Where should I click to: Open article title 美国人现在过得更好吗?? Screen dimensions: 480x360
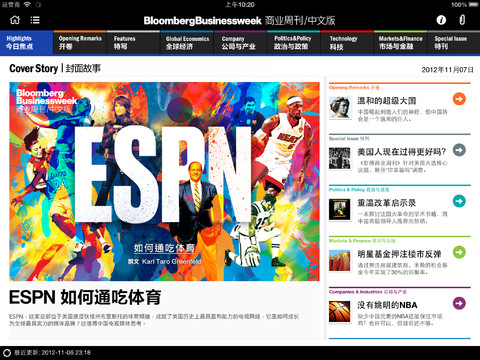pos(402,152)
